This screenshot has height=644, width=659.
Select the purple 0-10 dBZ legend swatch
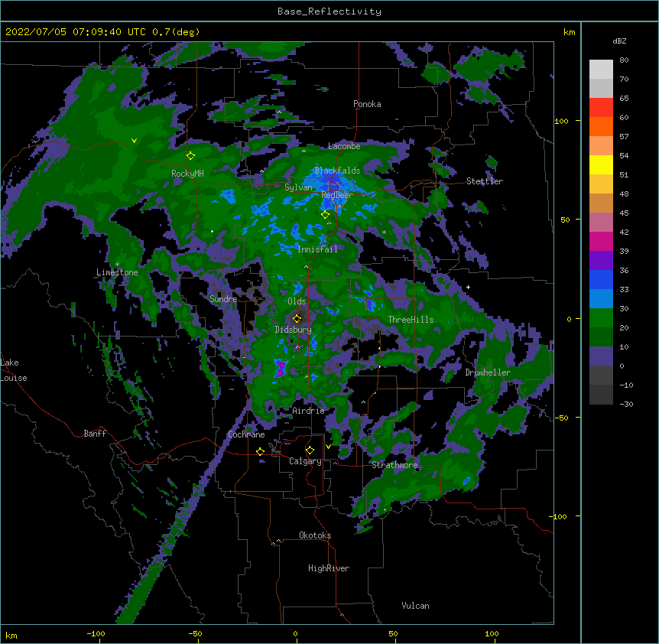(601, 356)
